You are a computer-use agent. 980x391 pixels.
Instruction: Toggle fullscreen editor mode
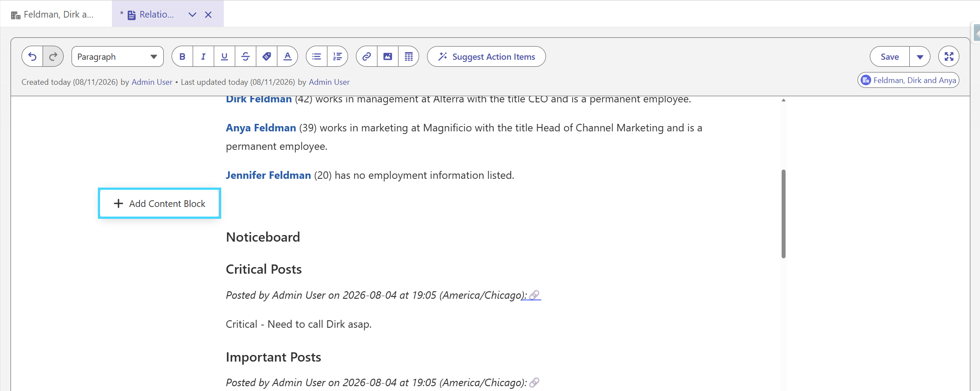(949, 57)
